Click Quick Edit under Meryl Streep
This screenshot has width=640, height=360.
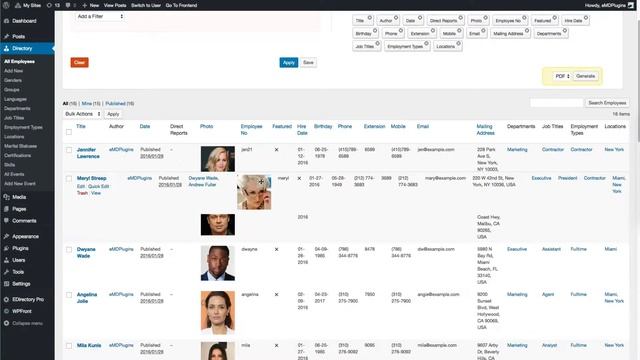click(98, 187)
